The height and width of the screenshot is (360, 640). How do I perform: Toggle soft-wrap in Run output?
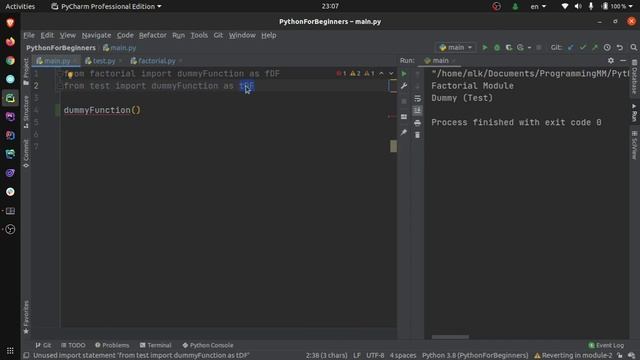(x=417, y=98)
